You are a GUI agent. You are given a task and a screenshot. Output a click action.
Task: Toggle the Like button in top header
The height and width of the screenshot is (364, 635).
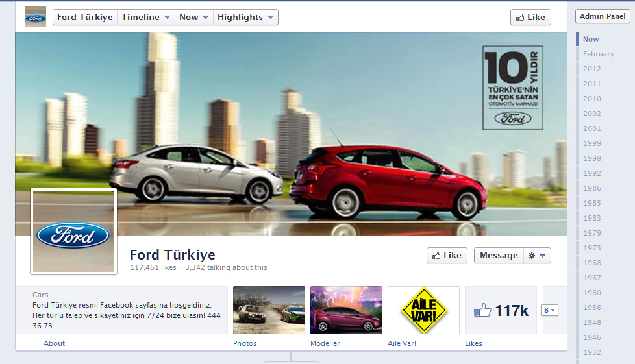pyautogui.click(x=530, y=18)
